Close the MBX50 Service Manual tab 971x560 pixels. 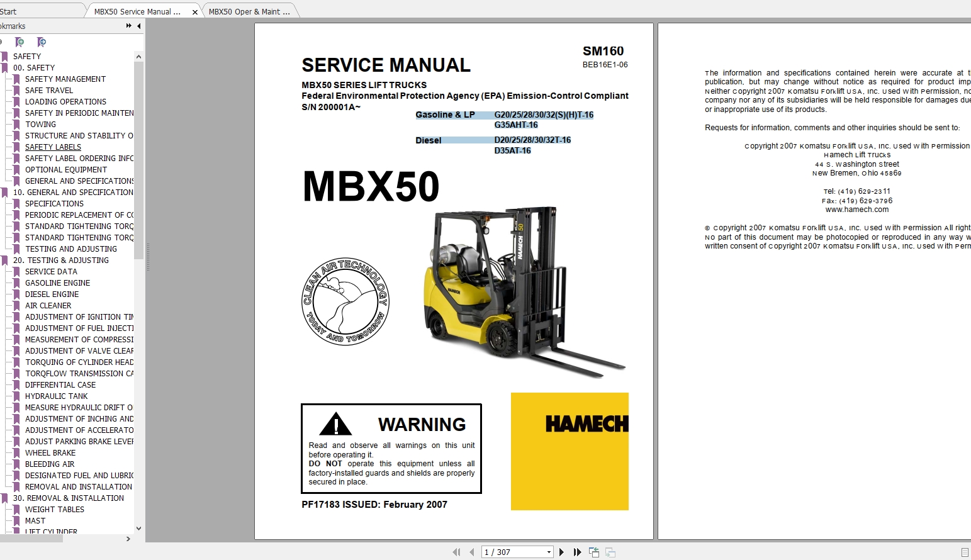coord(195,11)
